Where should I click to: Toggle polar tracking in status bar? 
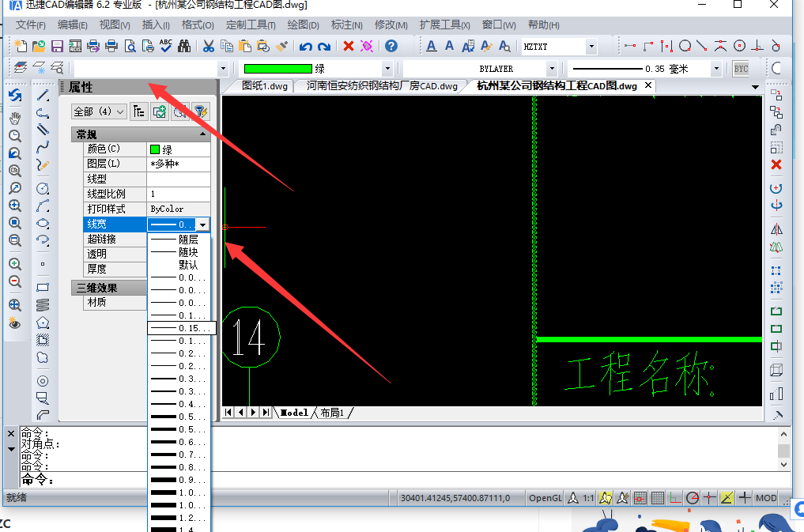coord(693,498)
